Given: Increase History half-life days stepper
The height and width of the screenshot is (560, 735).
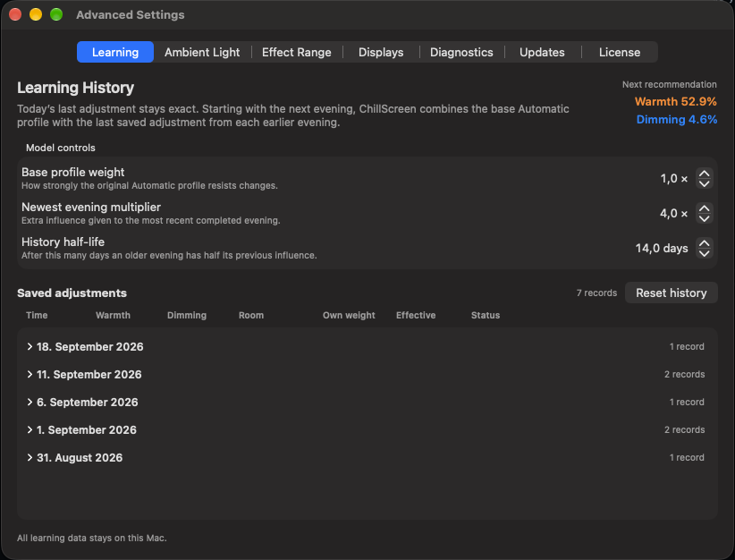Looking at the screenshot, I should 704,243.
